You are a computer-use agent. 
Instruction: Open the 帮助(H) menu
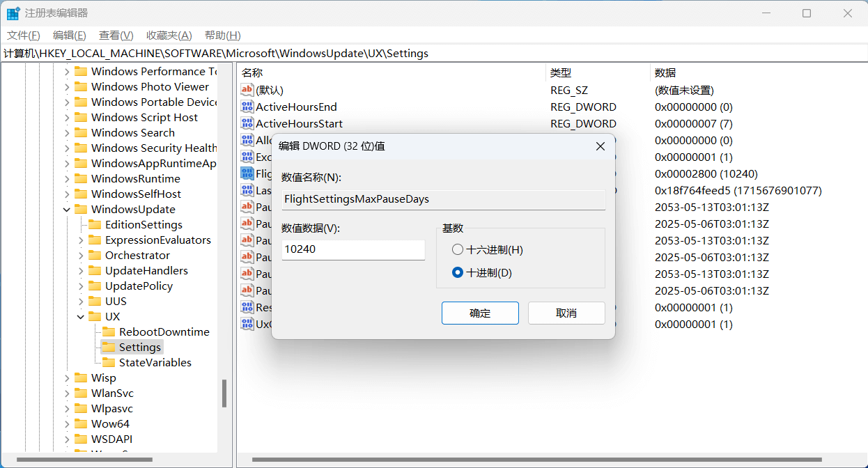click(223, 36)
